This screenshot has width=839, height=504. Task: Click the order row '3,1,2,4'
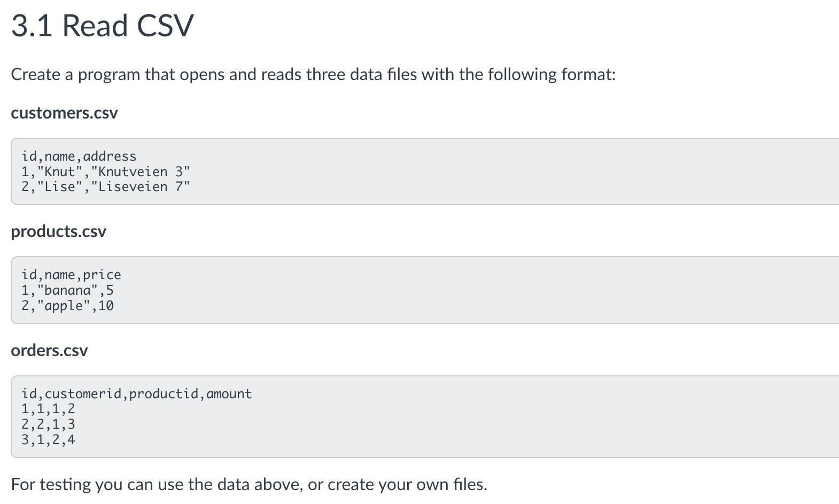48,440
